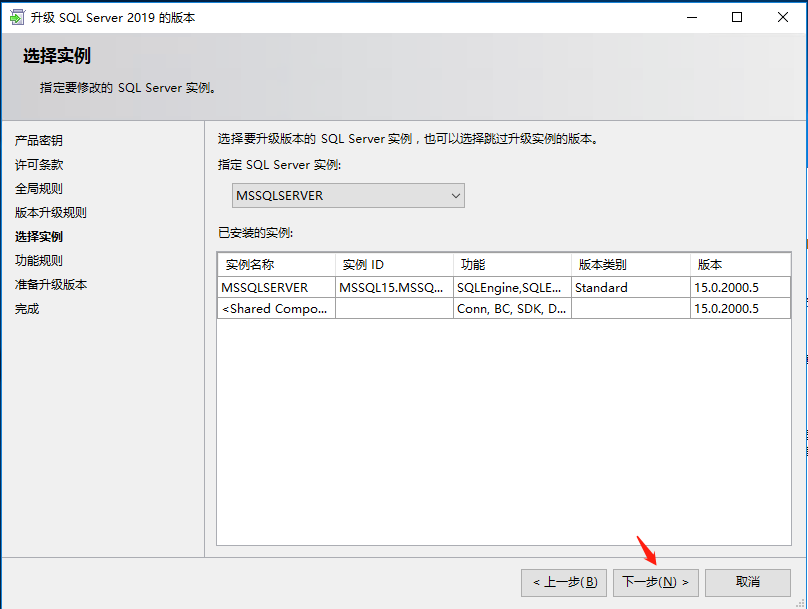Click 功能 column header

pyautogui.click(x=513, y=265)
